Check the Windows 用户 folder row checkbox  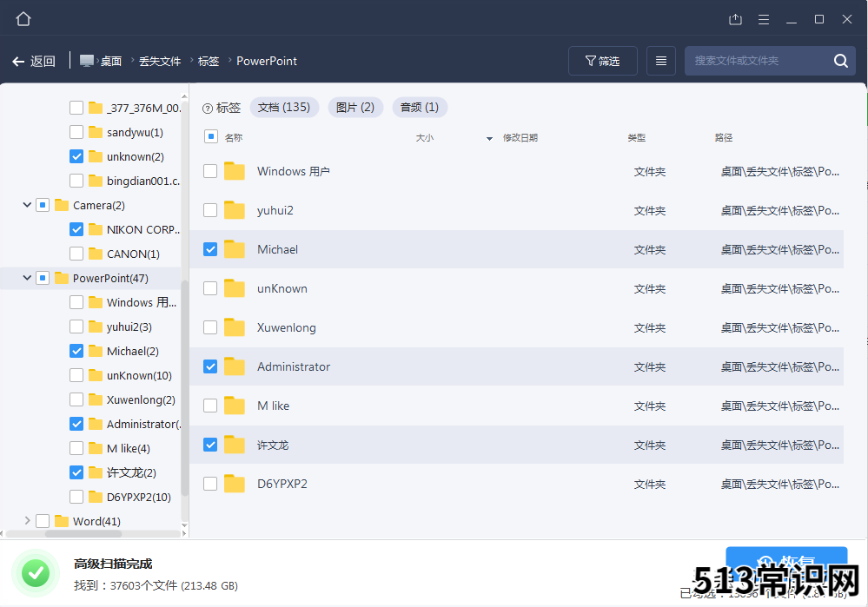(210, 172)
